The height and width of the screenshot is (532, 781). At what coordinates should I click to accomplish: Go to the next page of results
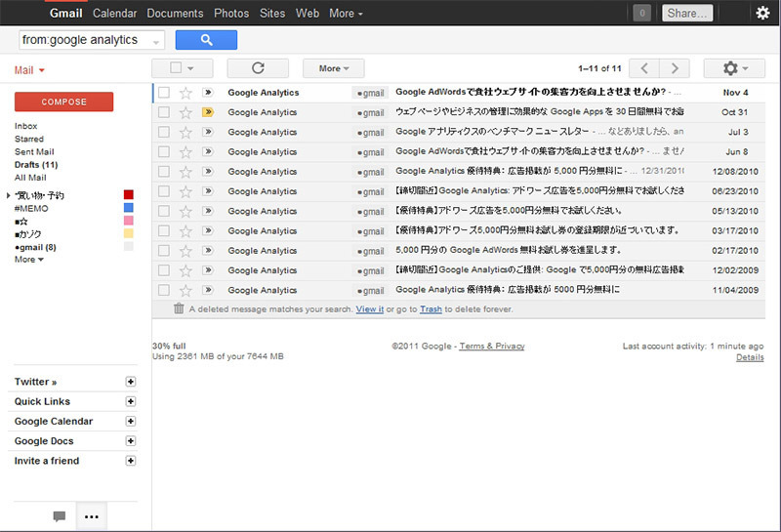click(x=675, y=68)
